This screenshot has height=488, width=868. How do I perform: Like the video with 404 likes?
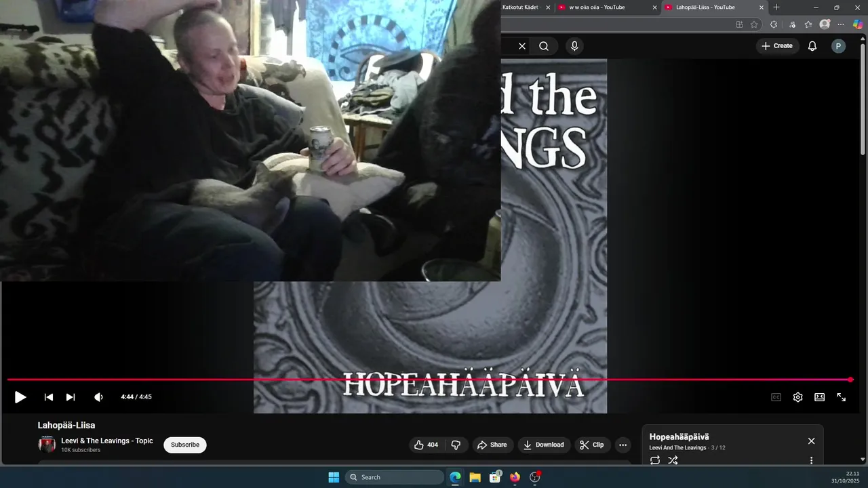[x=426, y=445]
